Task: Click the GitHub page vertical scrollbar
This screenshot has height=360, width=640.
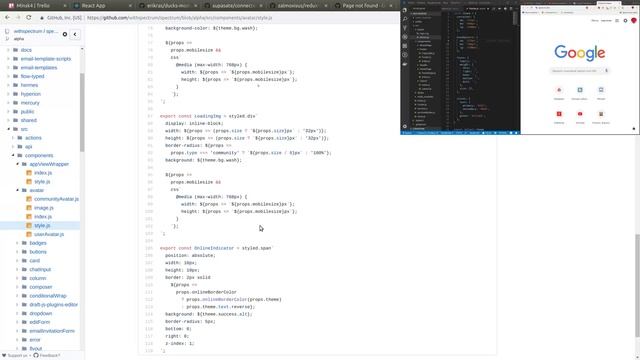Action: coord(638,286)
